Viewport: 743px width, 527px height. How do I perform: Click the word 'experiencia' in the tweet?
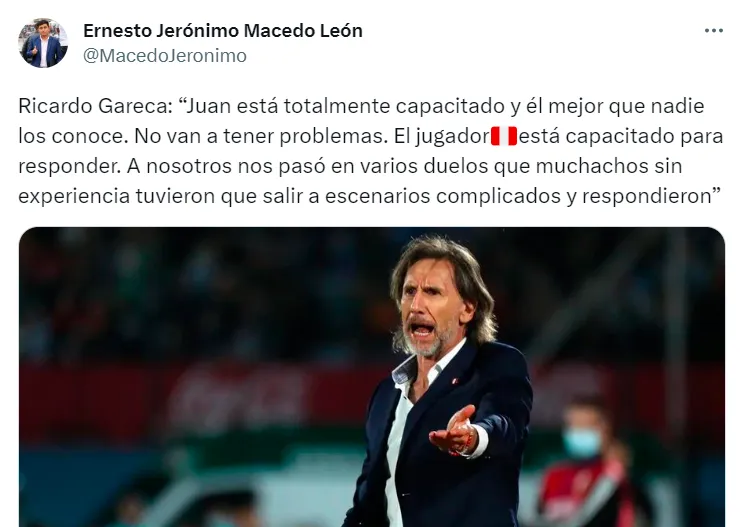(74, 196)
